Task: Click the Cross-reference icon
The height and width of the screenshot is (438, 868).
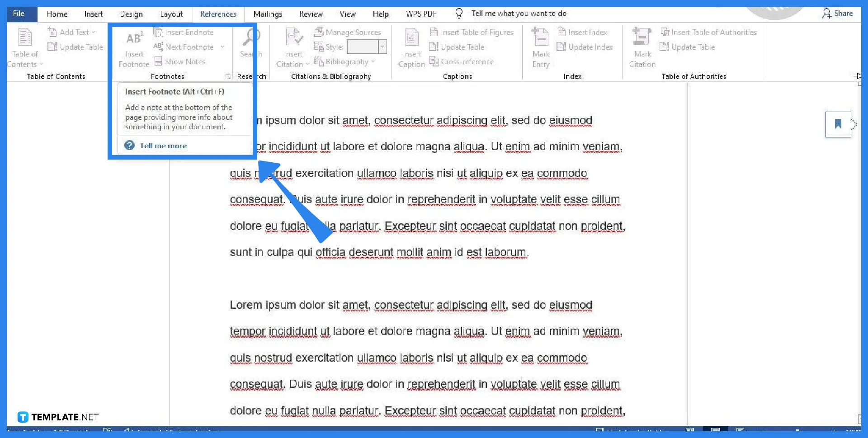Action: tap(462, 61)
